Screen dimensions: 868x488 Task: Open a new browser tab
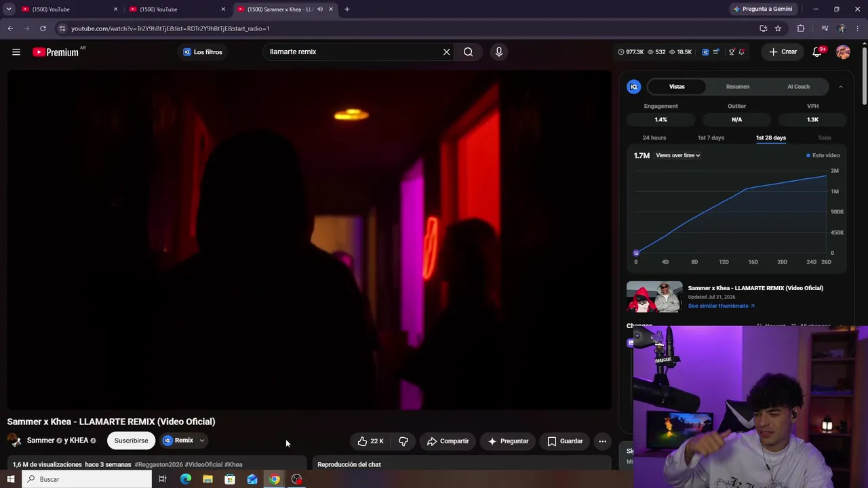[347, 9]
